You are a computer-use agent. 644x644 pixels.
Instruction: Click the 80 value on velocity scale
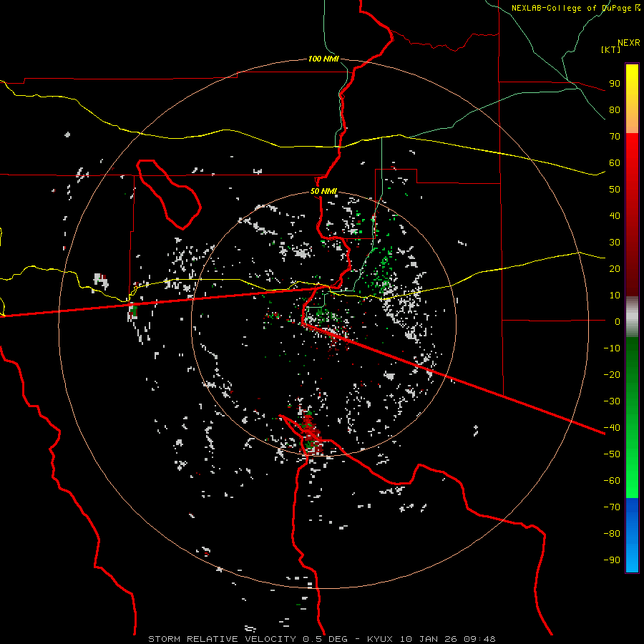[615, 110]
